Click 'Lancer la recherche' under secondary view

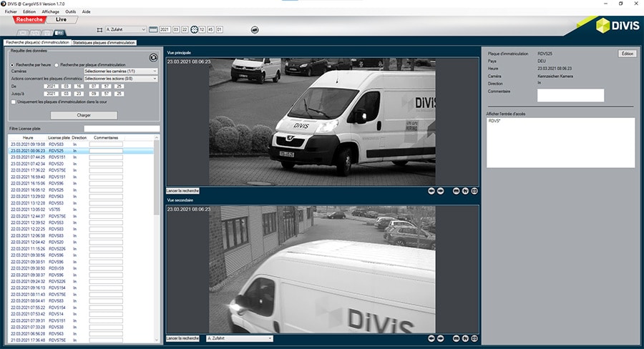(x=182, y=338)
